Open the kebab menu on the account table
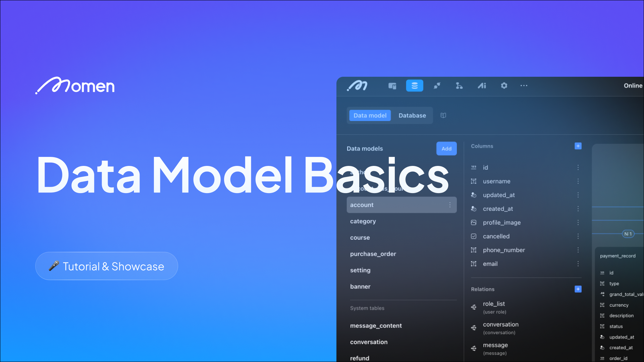 450,204
